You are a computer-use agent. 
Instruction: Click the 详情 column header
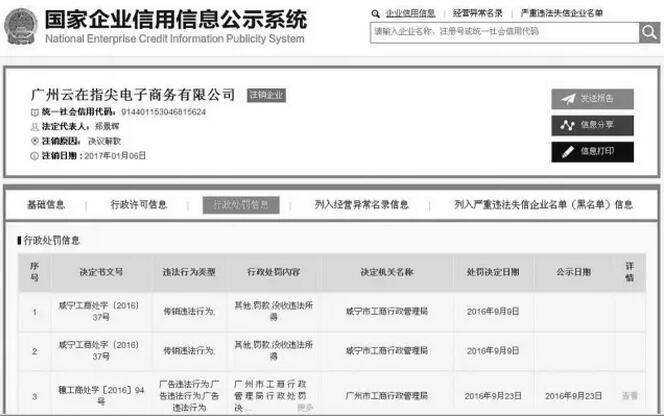pyautogui.click(x=630, y=272)
